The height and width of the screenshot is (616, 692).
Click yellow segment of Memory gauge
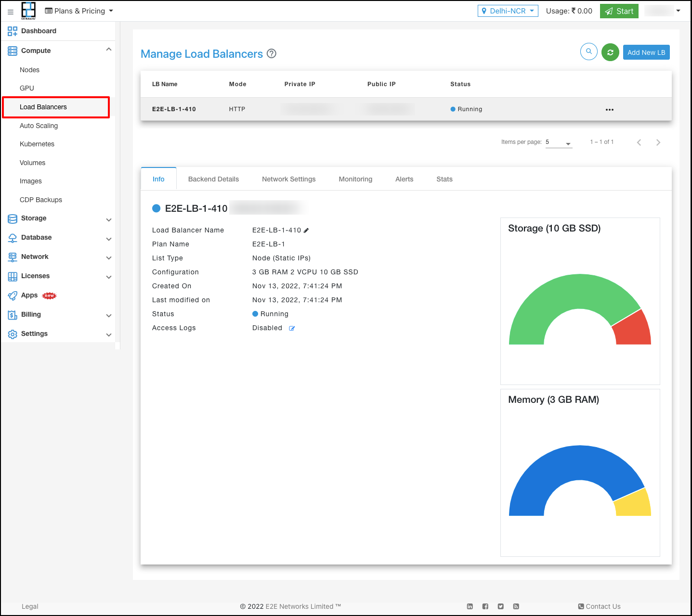pyautogui.click(x=636, y=504)
